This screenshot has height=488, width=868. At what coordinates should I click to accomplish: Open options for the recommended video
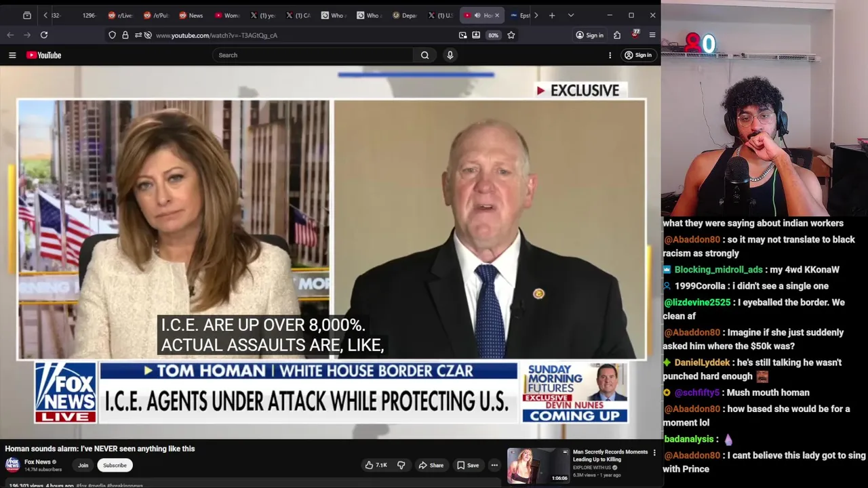tap(654, 452)
